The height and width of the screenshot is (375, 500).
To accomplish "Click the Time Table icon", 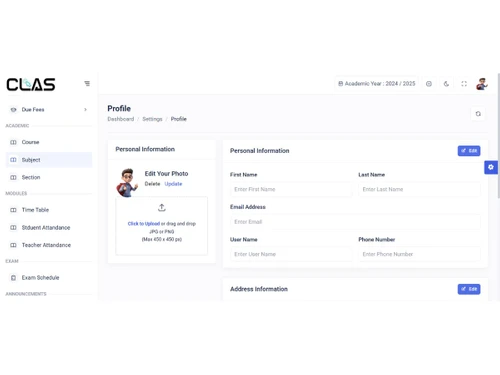I will tap(13, 210).
